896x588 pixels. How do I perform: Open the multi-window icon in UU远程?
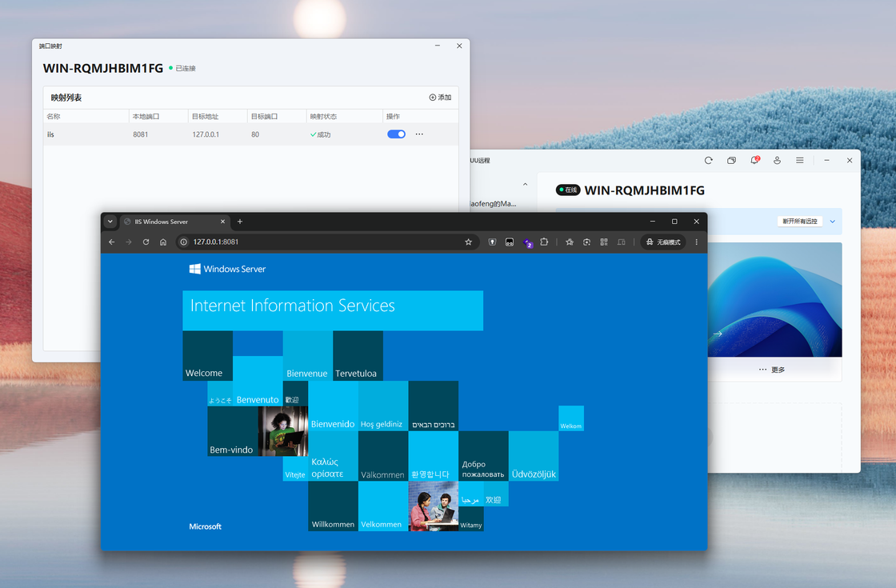(x=731, y=161)
